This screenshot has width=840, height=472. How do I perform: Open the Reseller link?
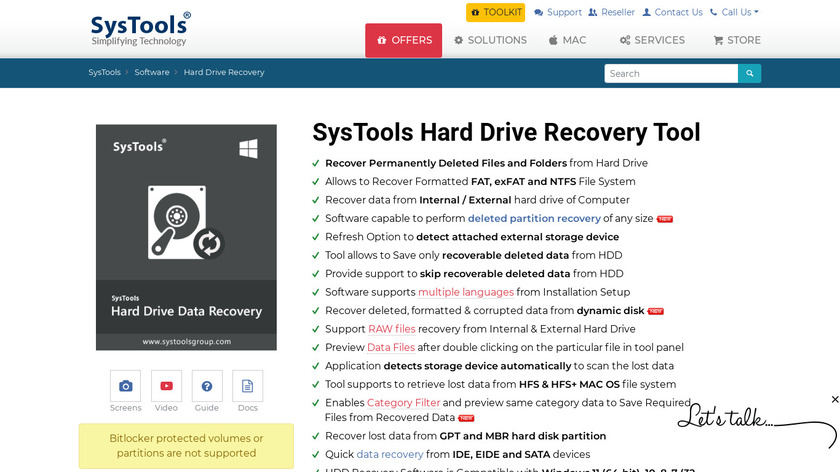tap(611, 12)
